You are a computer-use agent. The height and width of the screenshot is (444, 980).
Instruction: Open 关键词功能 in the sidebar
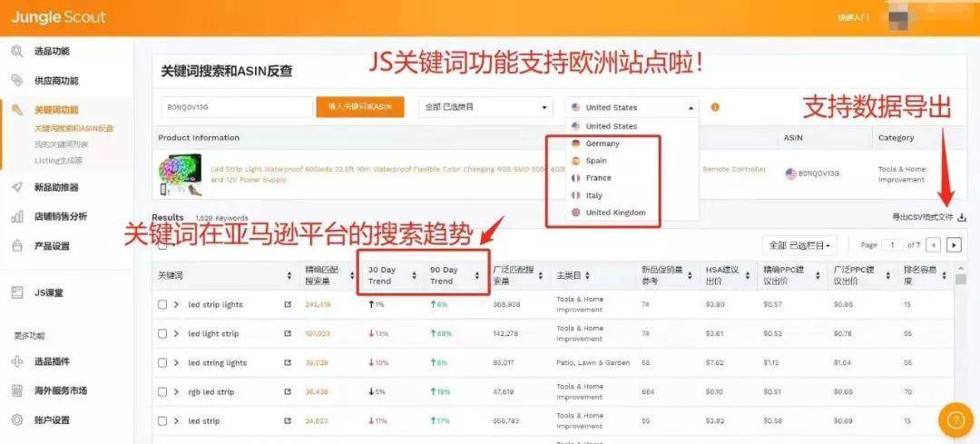pos(56,110)
